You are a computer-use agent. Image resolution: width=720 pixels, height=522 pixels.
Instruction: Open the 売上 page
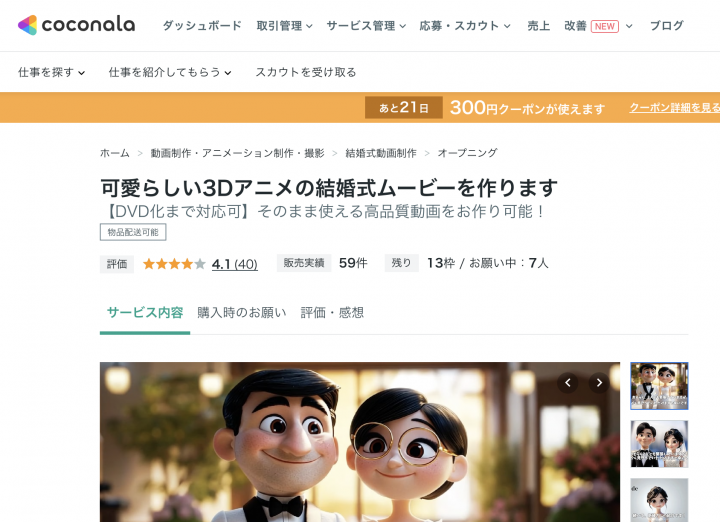click(539, 26)
